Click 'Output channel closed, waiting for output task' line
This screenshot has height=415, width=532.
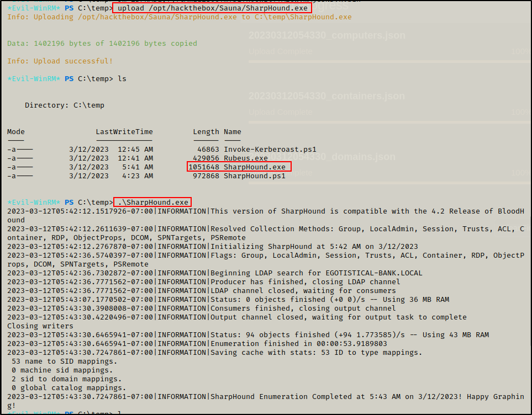click(x=237, y=317)
